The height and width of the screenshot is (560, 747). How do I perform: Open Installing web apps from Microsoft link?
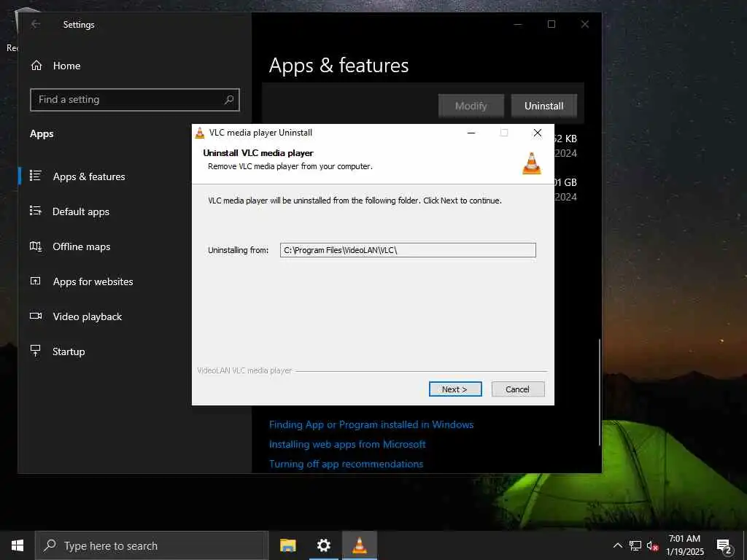[347, 444]
